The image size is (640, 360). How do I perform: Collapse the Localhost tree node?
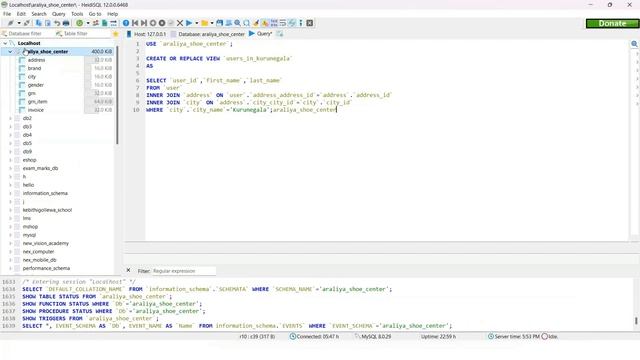click(5, 43)
